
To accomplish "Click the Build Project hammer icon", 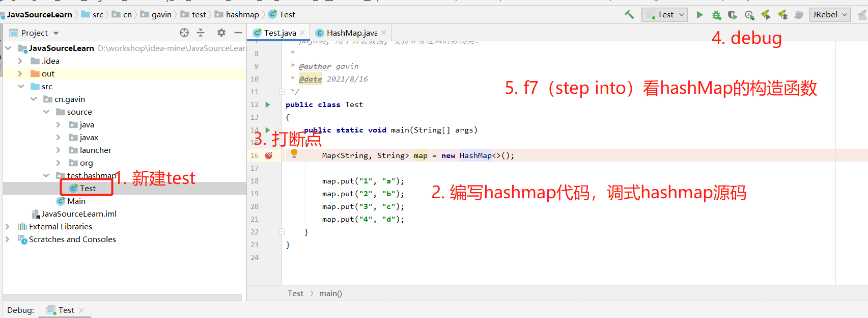I will 629,15.
